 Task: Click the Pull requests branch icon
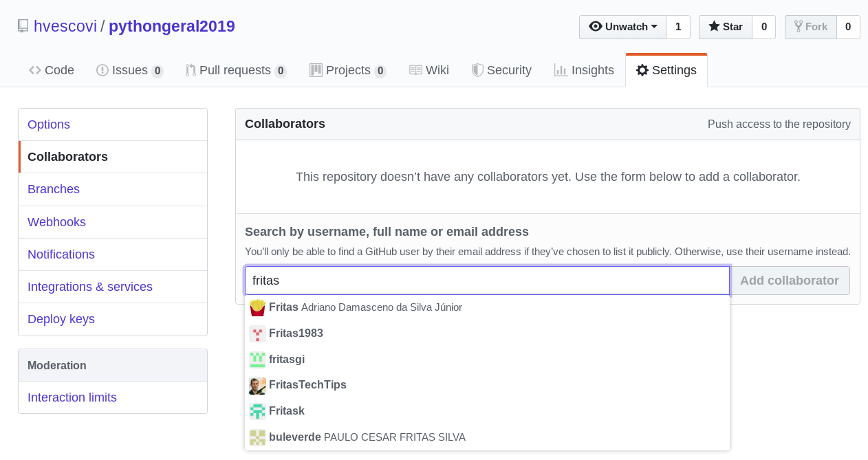click(x=191, y=70)
